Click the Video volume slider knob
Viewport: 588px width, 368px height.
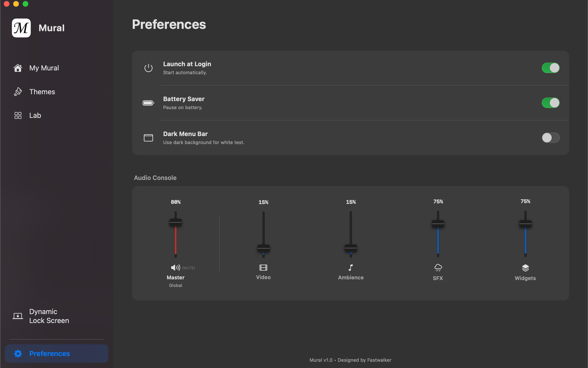pyautogui.click(x=263, y=248)
